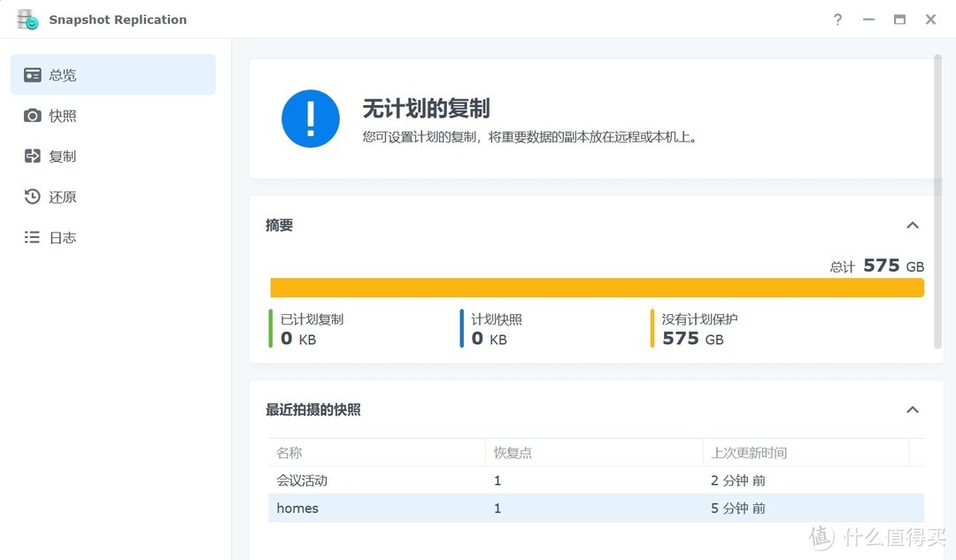The image size is (956, 560).
Task: Open the 日志 log list icon
Action: pos(31,237)
